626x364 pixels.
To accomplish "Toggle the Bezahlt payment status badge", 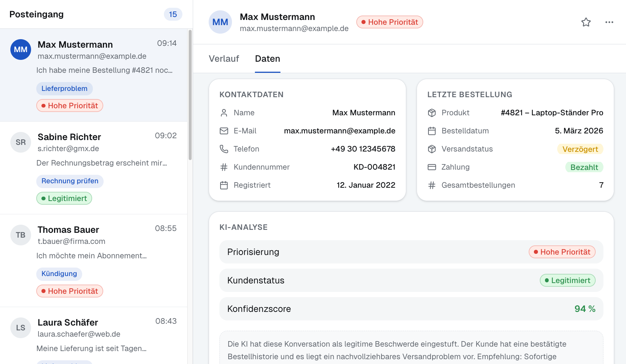I will point(584,167).
